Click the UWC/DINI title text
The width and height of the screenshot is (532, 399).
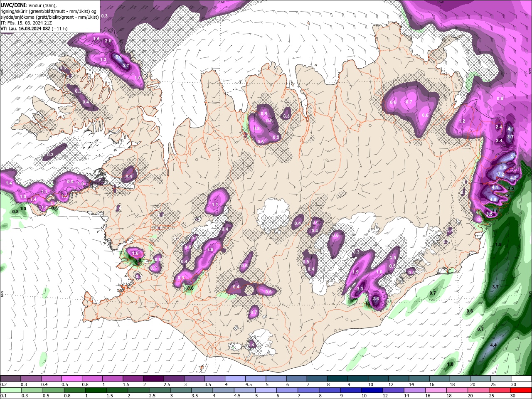tap(13, 5)
